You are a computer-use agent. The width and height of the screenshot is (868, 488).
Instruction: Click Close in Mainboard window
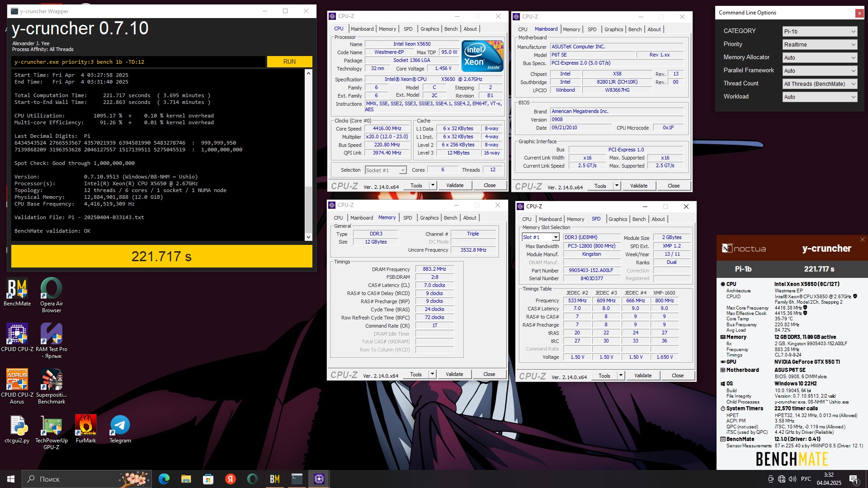(674, 186)
